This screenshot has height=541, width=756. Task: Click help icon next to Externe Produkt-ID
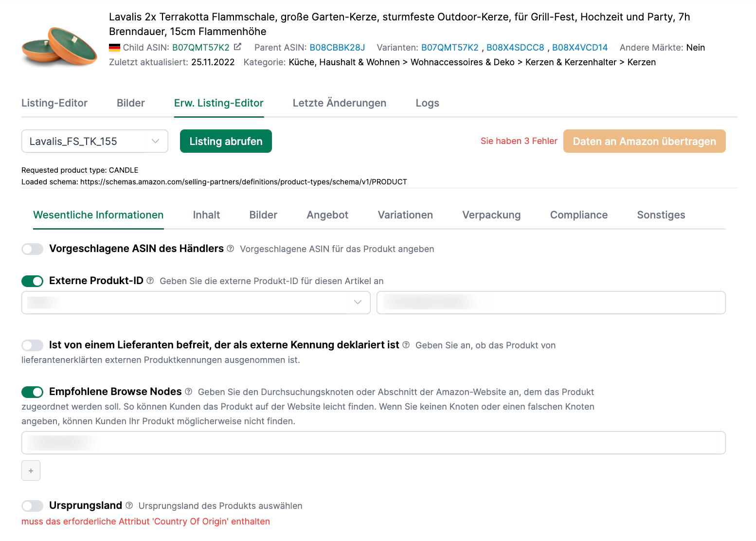pyautogui.click(x=150, y=281)
